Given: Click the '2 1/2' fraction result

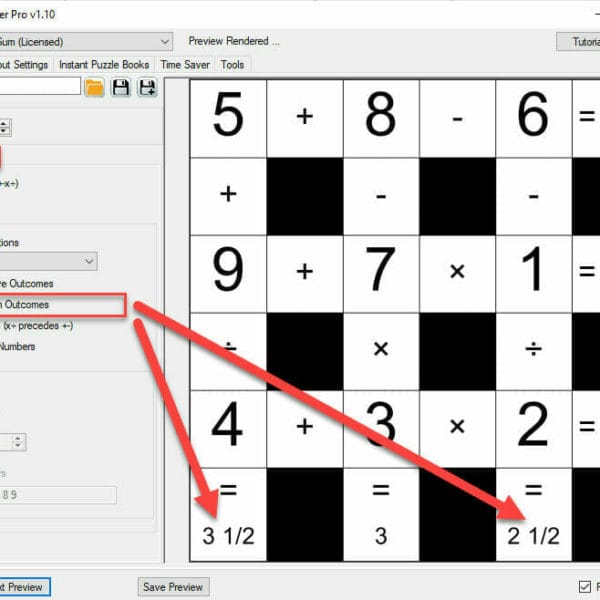Looking at the screenshot, I should point(533,536).
